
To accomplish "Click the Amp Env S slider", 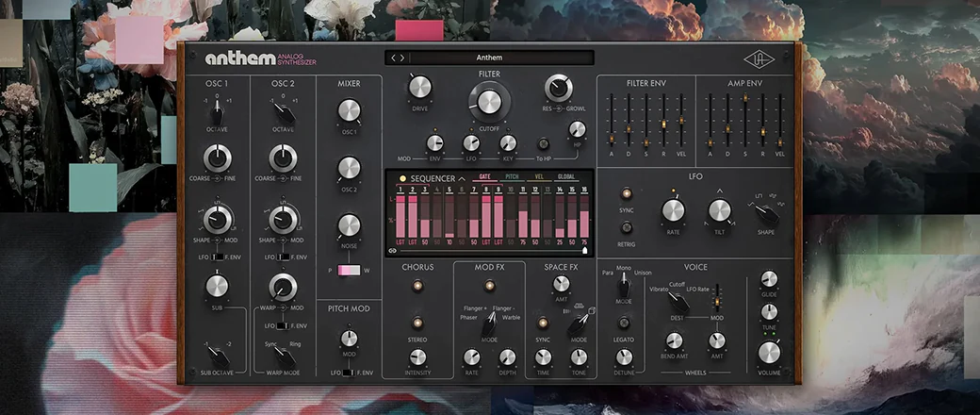I will pos(745,121).
